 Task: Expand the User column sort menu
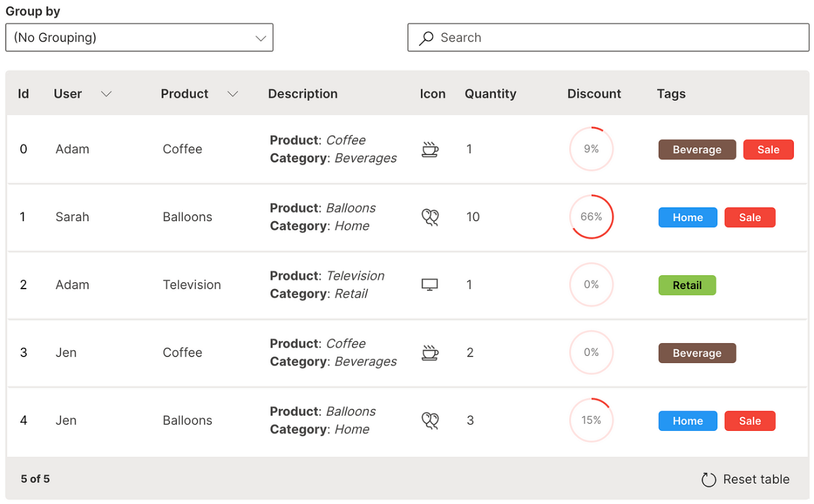tap(106, 93)
